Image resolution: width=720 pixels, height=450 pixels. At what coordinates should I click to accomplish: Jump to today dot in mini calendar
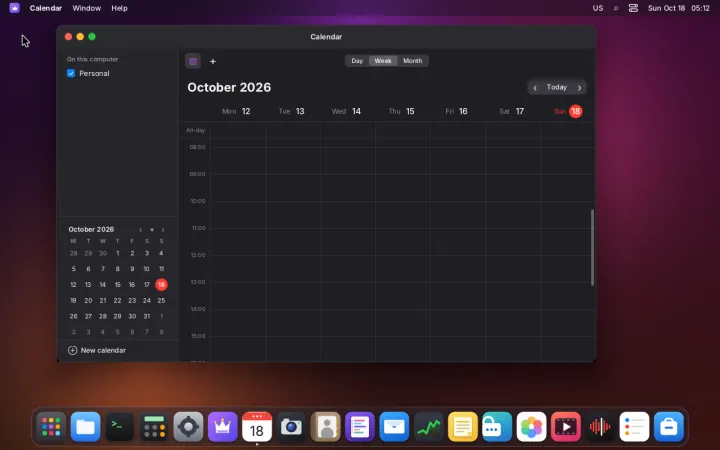point(152,230)
